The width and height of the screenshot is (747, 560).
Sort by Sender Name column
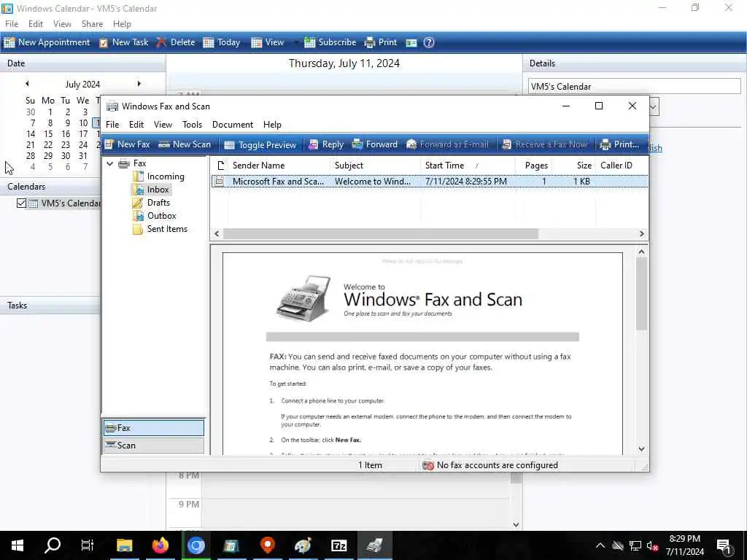[279, 166]
